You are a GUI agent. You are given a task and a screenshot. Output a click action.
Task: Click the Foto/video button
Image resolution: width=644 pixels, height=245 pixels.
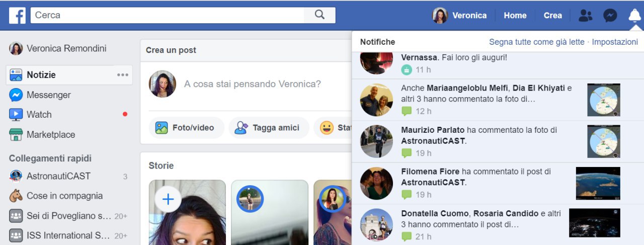pos(186,128)
